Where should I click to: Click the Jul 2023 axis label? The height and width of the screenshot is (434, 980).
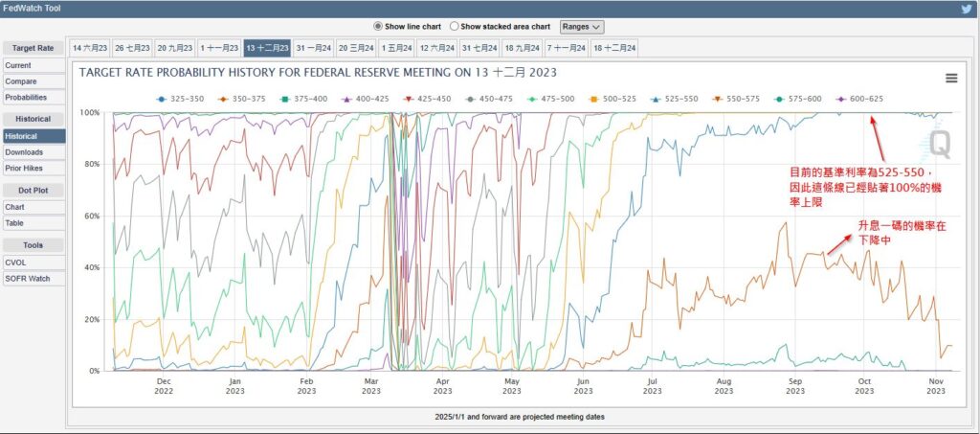[x=652, y=386]
